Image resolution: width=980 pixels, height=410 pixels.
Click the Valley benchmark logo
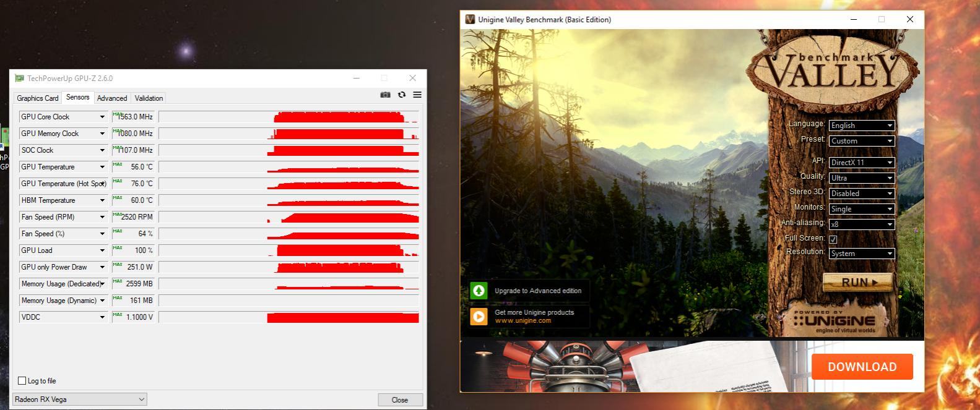[835, 73]
